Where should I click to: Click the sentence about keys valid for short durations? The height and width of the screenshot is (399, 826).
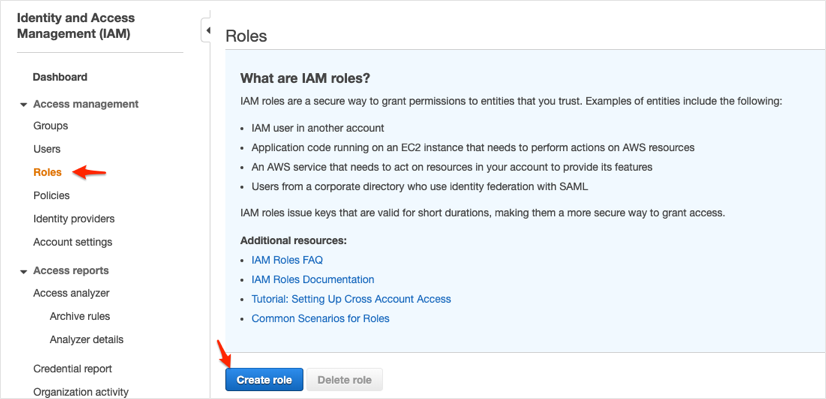click(x=483, y=213)
